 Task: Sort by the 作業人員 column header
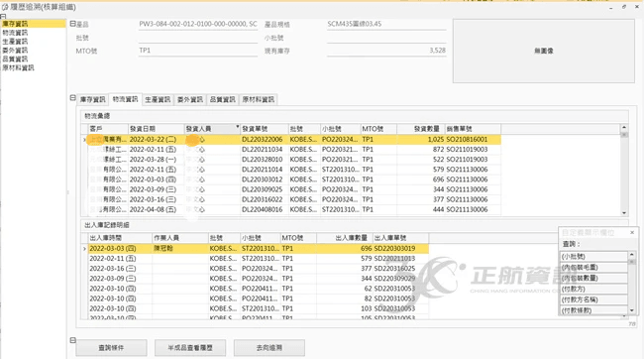click(180, 238)
